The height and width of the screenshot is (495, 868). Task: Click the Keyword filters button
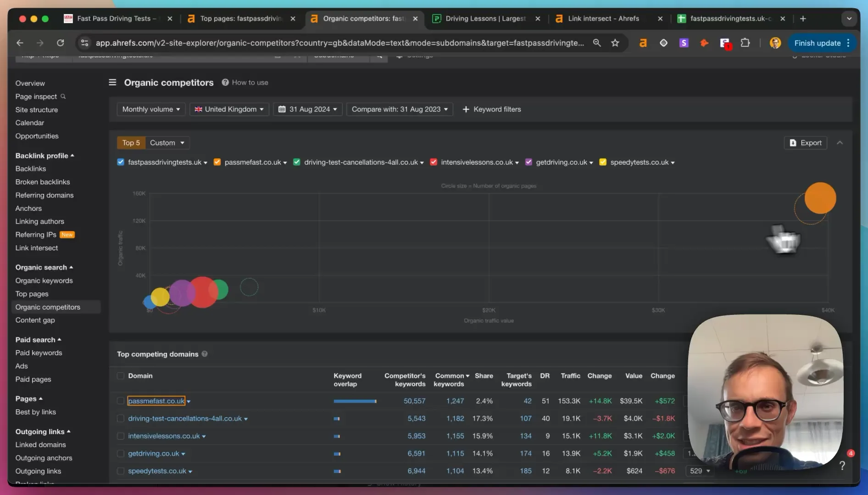pyautogui.click(x=491, y=109)
